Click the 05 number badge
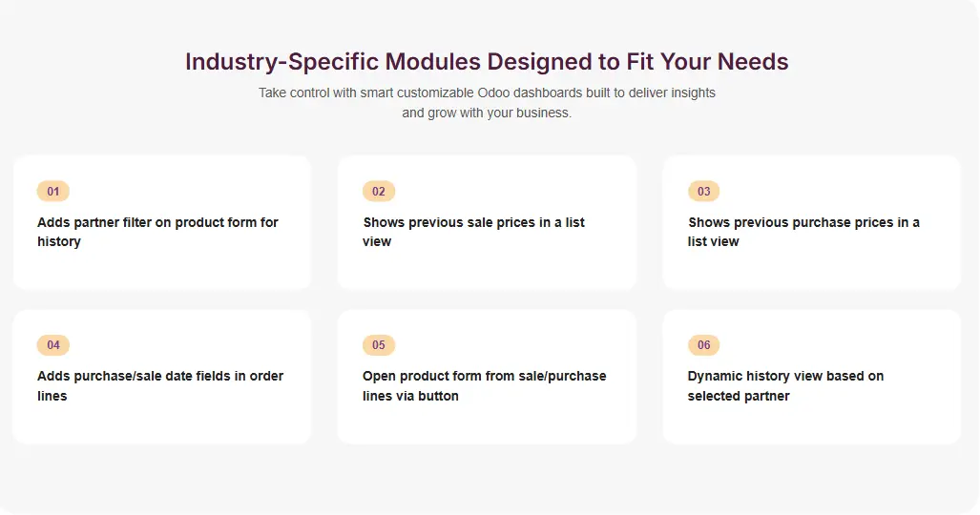Image resolution: width=980 pixels, height=515 pixels. pos(379,345)
